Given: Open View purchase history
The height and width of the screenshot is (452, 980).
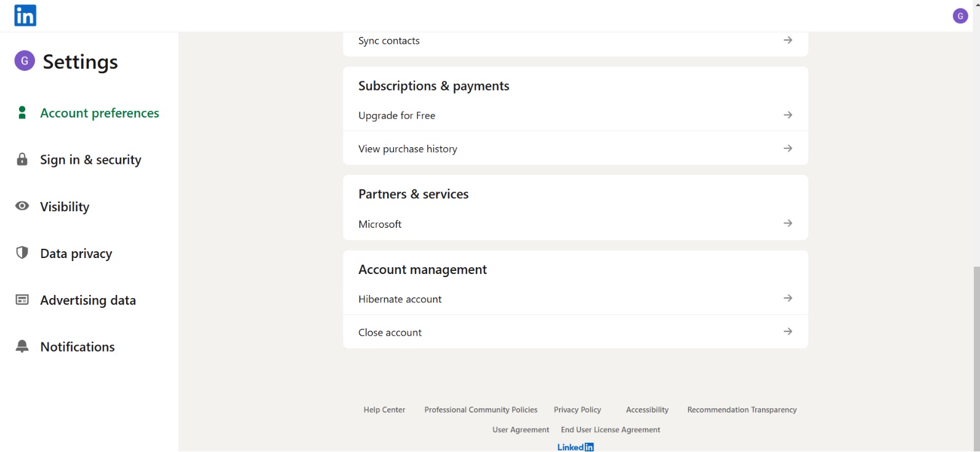Looking at the screenshot, I should (408, 149).
